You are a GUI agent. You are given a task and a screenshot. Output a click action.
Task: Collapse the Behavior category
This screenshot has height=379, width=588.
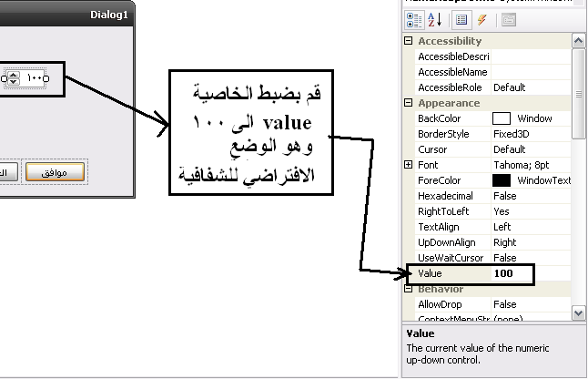(408, 289)
